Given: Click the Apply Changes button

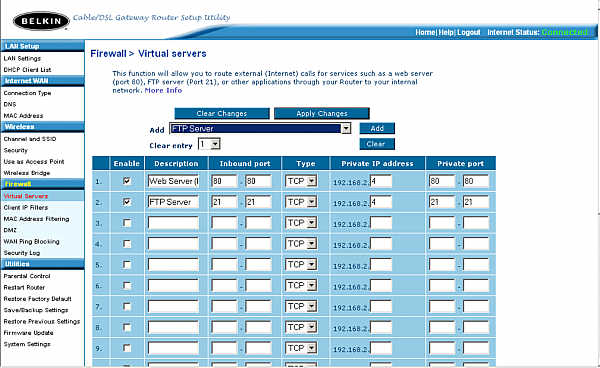Looking at the screenshot, I should [x=322, y=114].
